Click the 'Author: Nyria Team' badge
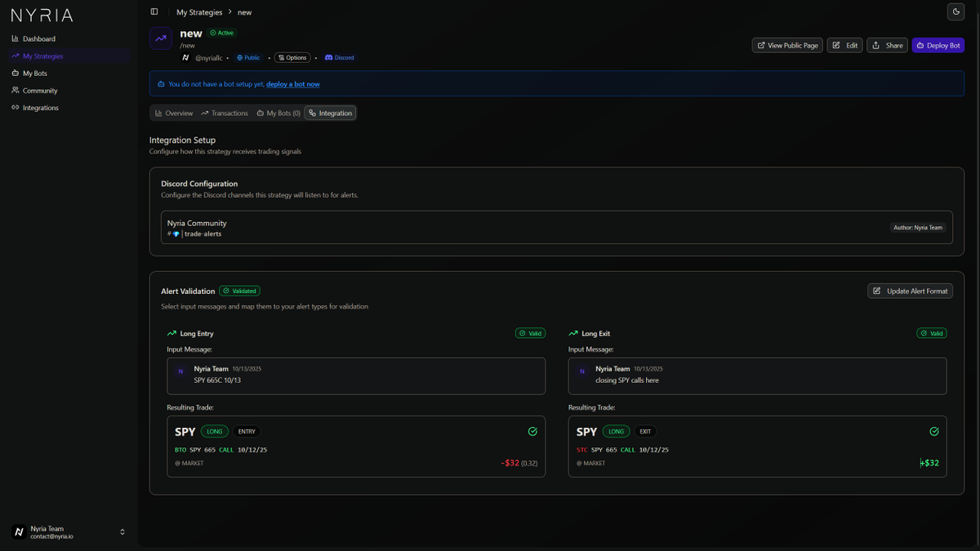The width and height of the screenshot is (980, 551). pyautogui.click(x=917, y=228)
